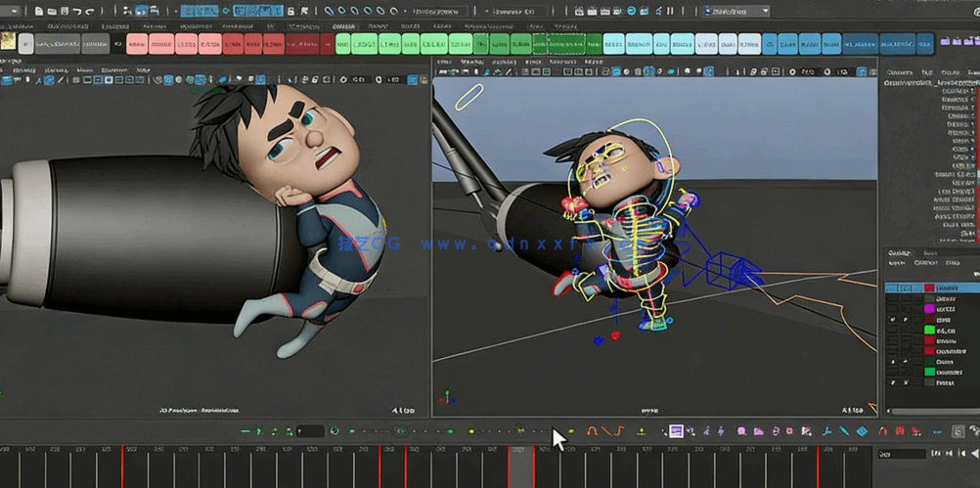This screenshot has height=488, width=980.
Task: Click the highlighted purple icon in the bottom toolbar
Action: coord(675,431)
